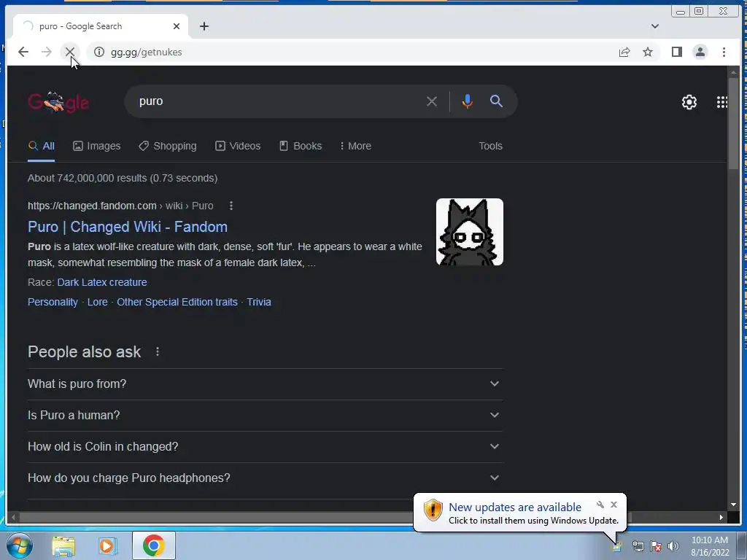Image resolution: width=747 pixels, height=560 pixels.
Task: Click the page scroll down arrow
Action: 733,505
